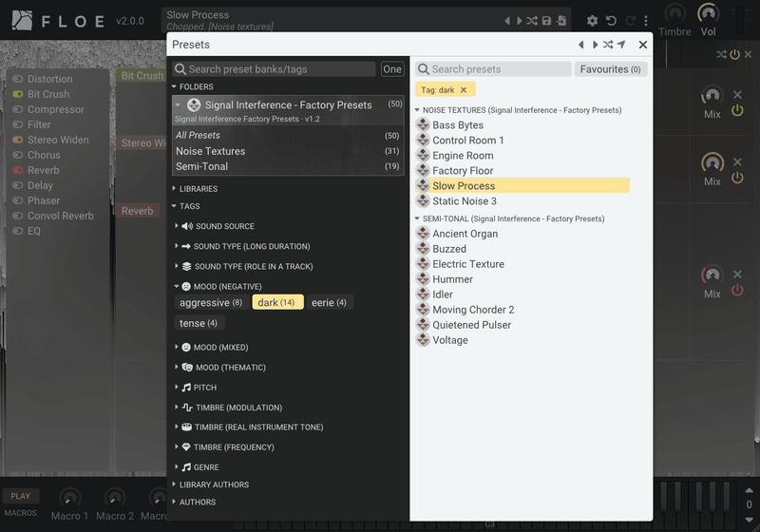Click the settings gear icon in top bar

click(592, 21)
